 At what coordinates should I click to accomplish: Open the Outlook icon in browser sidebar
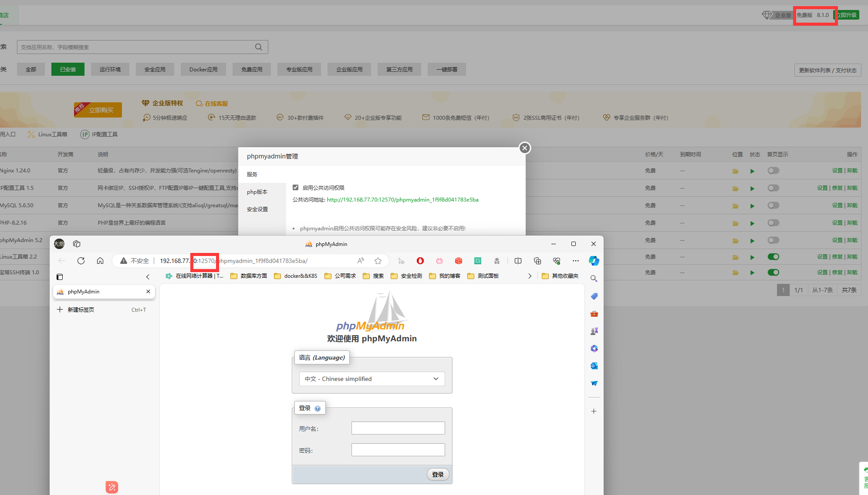[x=594, y=366]
